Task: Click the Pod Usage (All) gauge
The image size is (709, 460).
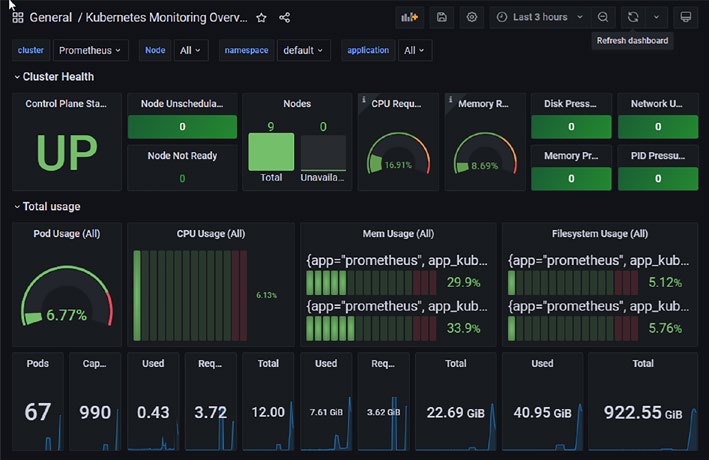Action: 67,296
